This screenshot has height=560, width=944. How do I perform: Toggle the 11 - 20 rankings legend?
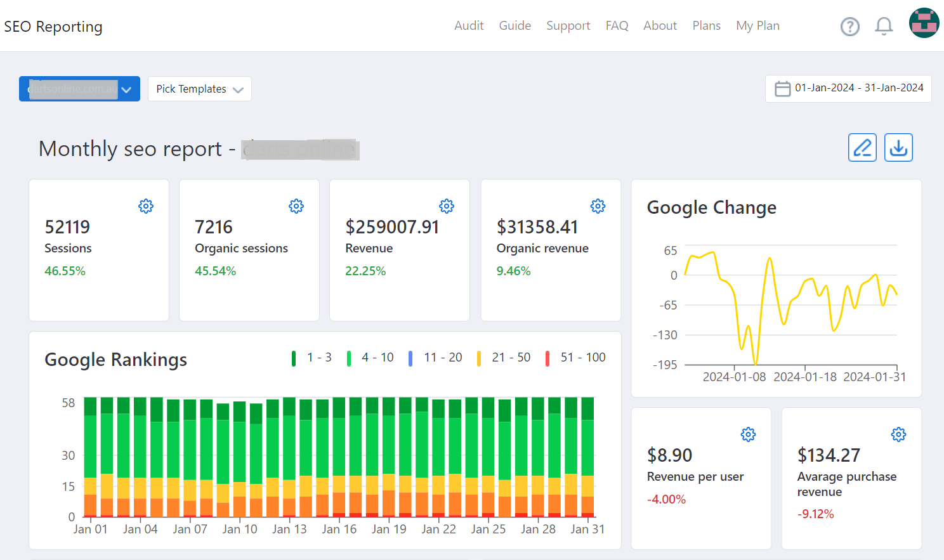pyautogui.click(x=435, y=358)
